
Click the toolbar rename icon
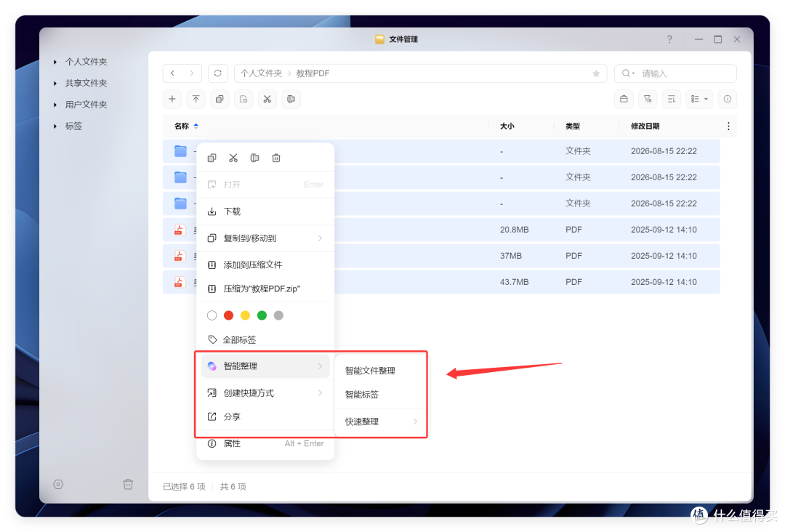point(291,99)
